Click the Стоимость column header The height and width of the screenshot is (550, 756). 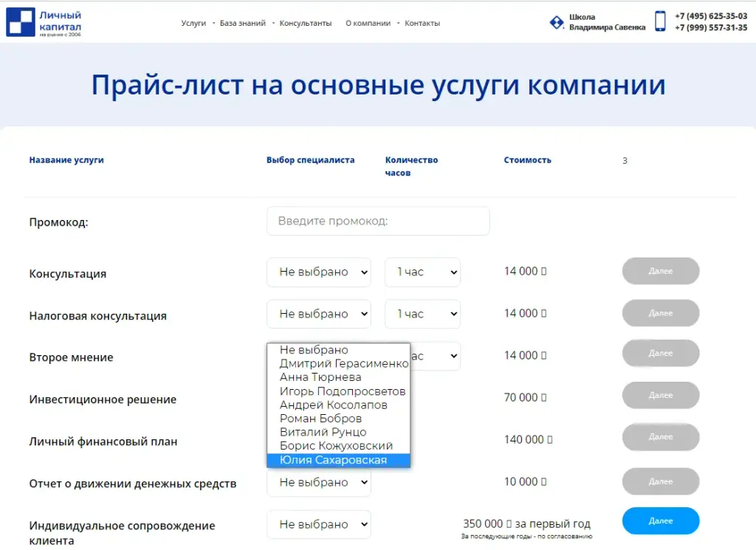(x=527, y=160)
